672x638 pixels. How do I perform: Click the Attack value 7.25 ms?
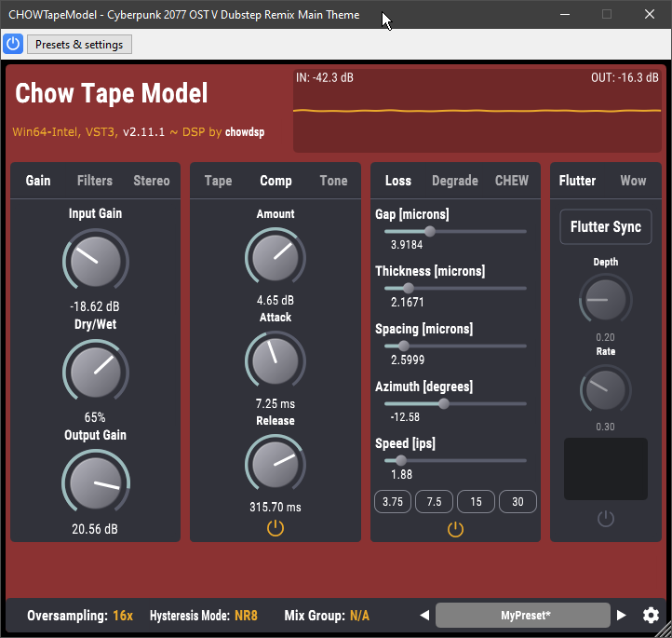click(276, 403)
